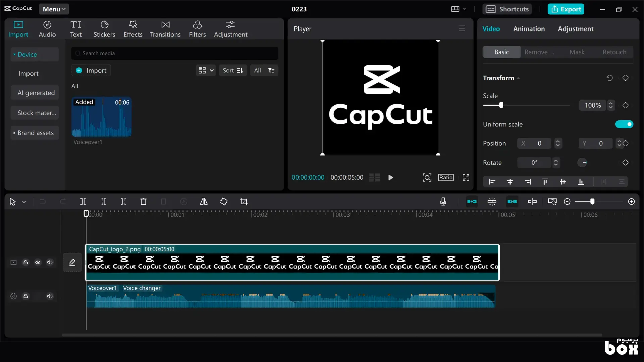
Task: Adjust the timeline zoom slider
Action: coord(592,202)
